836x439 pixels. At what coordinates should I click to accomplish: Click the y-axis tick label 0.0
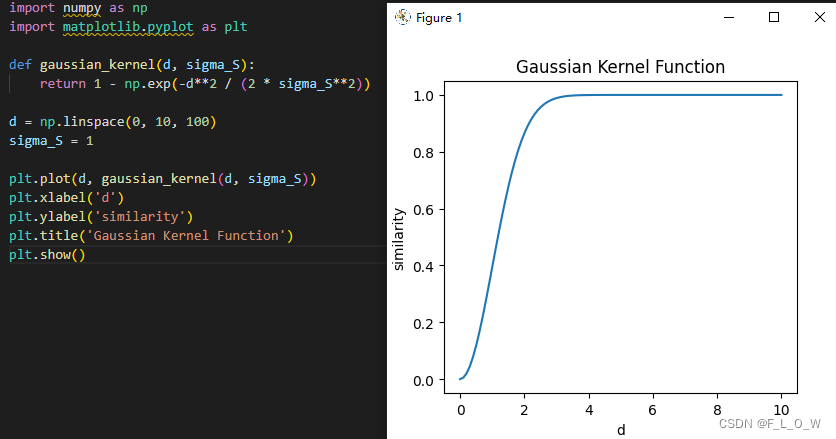click(423, 380)
